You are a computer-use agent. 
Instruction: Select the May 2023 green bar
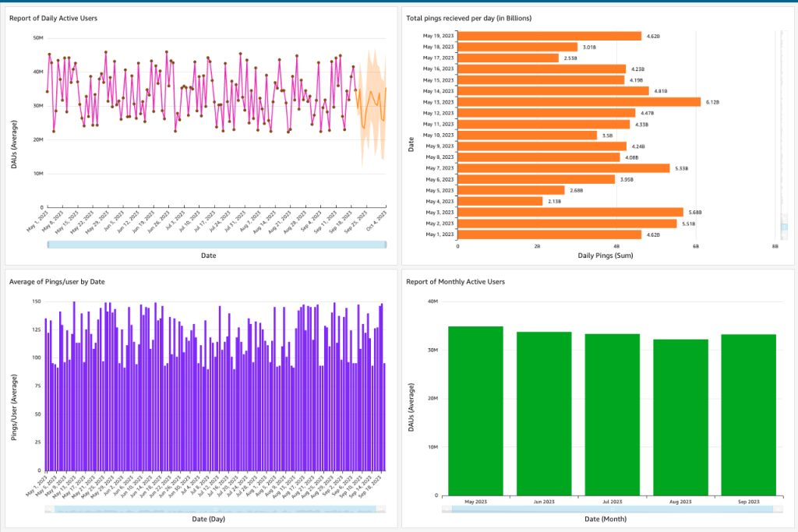pyautogui.click(x=475, y=411)
